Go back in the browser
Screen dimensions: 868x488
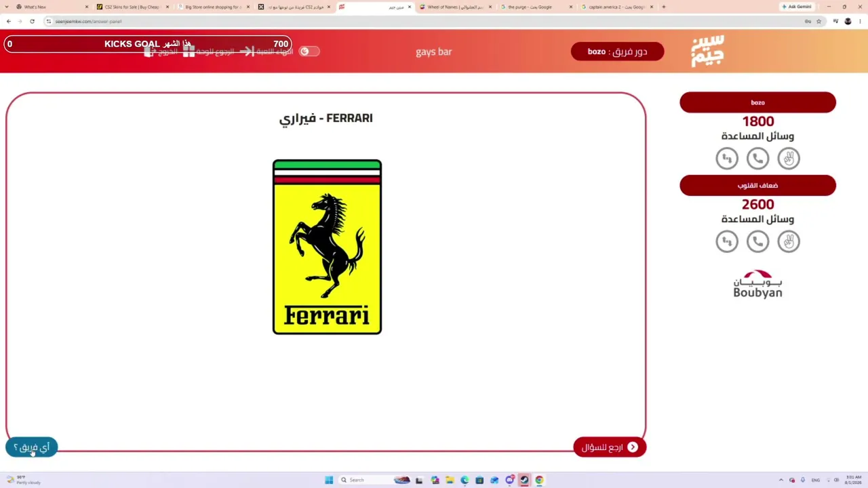tap(9, 21)
